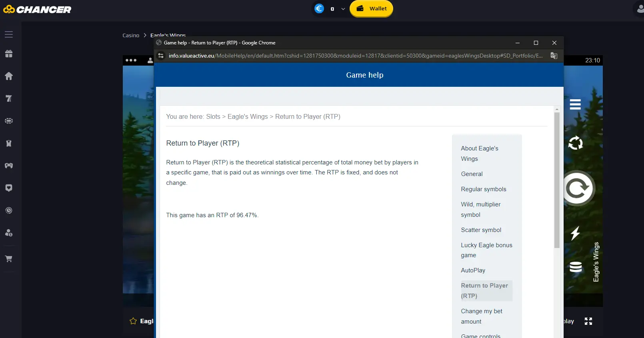Go to home icon in sidebar
This screenshot has height=338, width=644.
[9, 76]
